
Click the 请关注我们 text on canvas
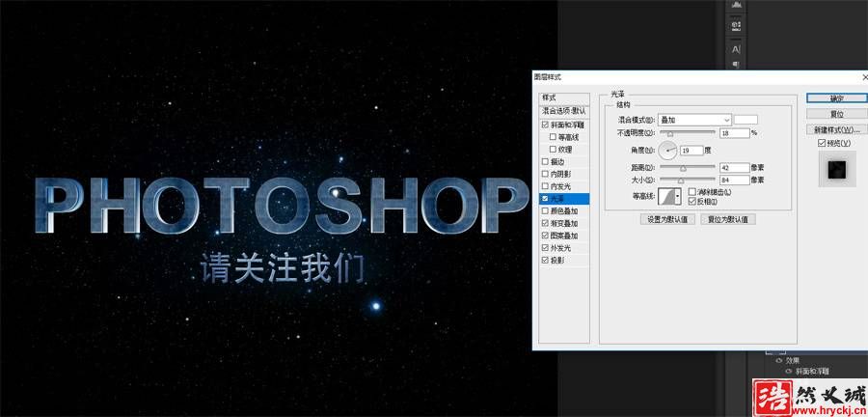282,269
